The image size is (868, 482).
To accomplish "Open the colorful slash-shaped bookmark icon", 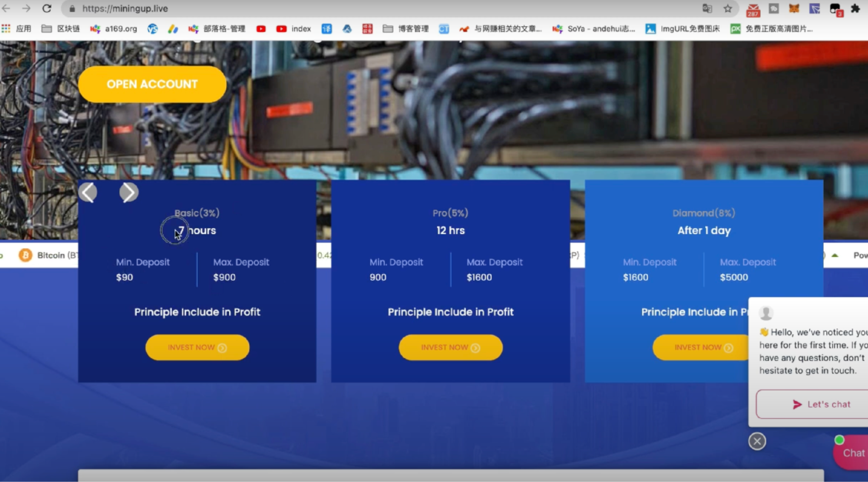I will [x=173, y=29].
